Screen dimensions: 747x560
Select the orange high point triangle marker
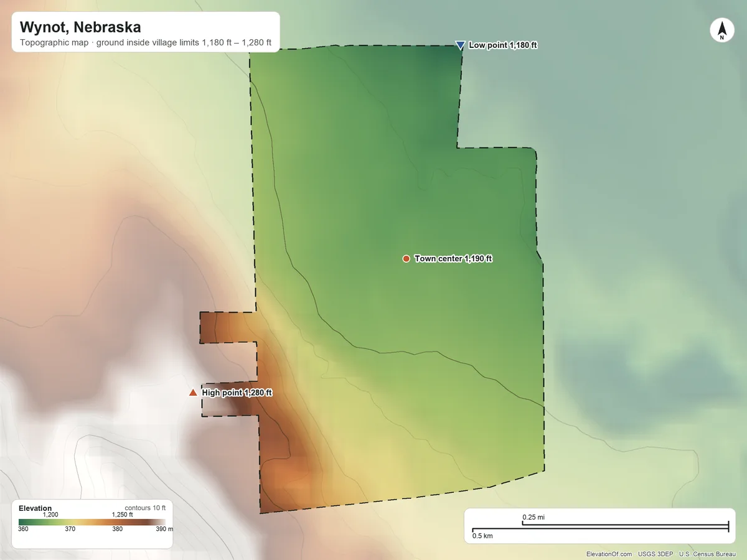click(193, 393)
